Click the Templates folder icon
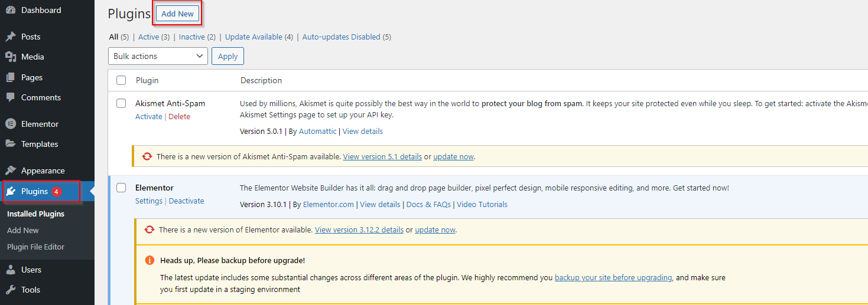 (11, 144)
